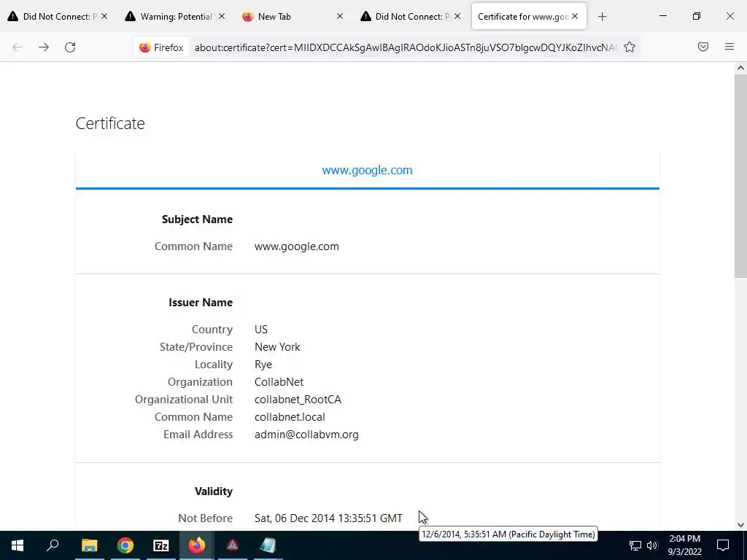The height and width of the screenshot is (560, 747).
Task: Bookmark this page with the star icon
Action: click(x=630, y=47)
